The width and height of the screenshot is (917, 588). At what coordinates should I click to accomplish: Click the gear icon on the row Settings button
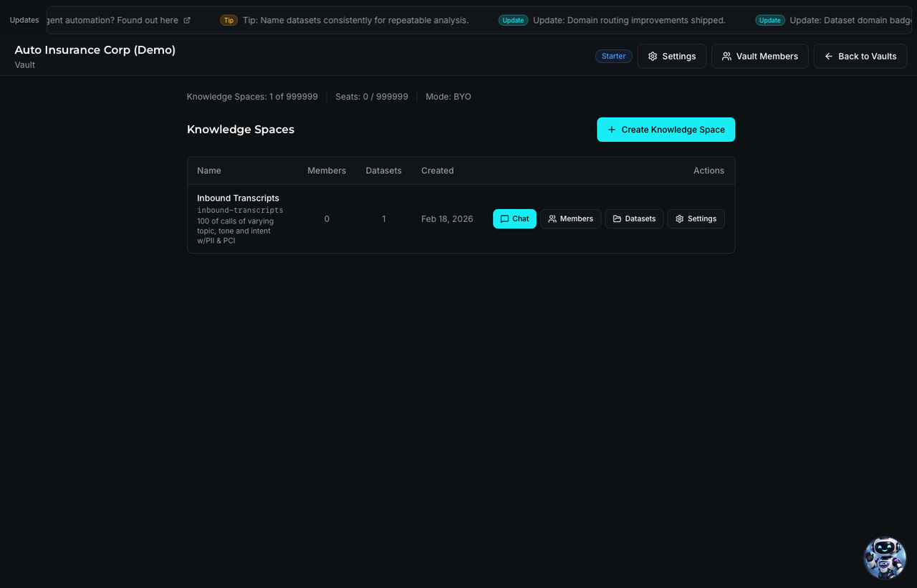coord(679,218)
